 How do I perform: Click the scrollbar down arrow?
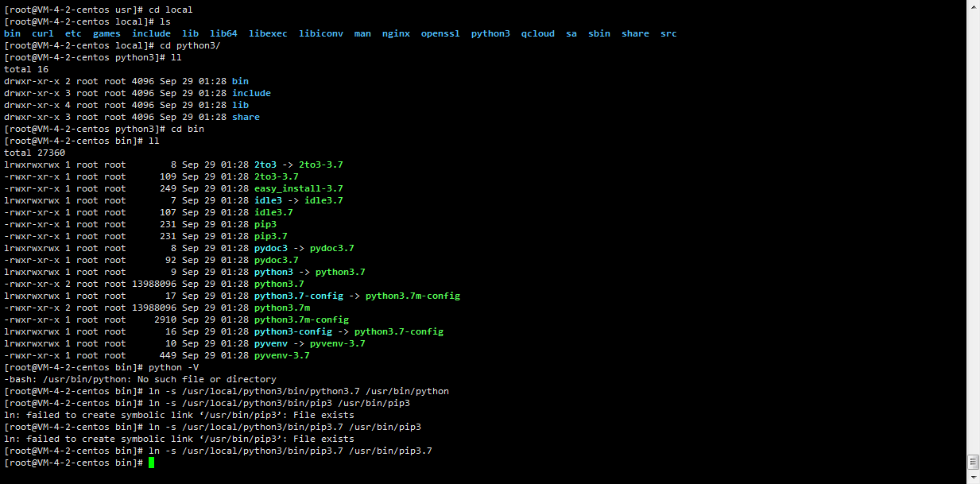point(973,478)
